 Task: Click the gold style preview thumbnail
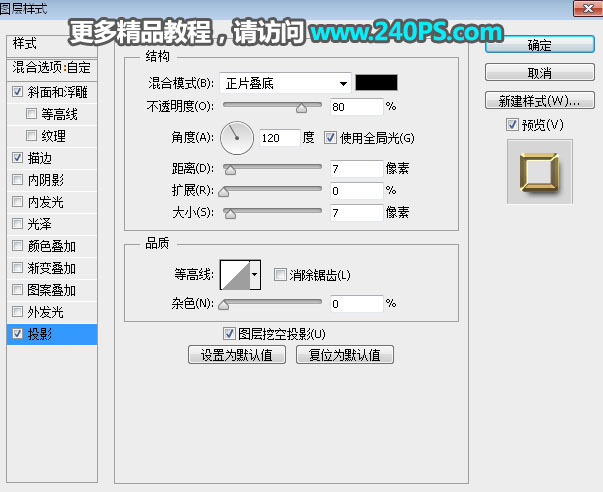539,171
